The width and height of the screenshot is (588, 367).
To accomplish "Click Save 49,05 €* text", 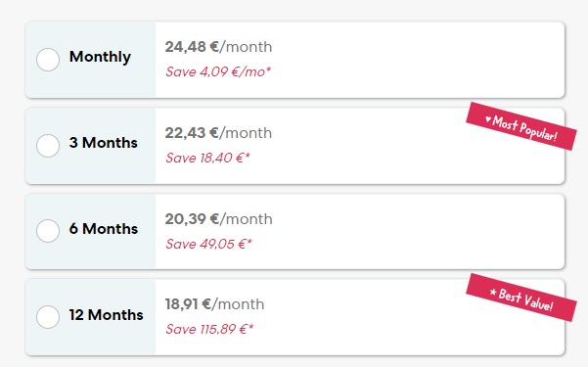I will tap(208, 244).
